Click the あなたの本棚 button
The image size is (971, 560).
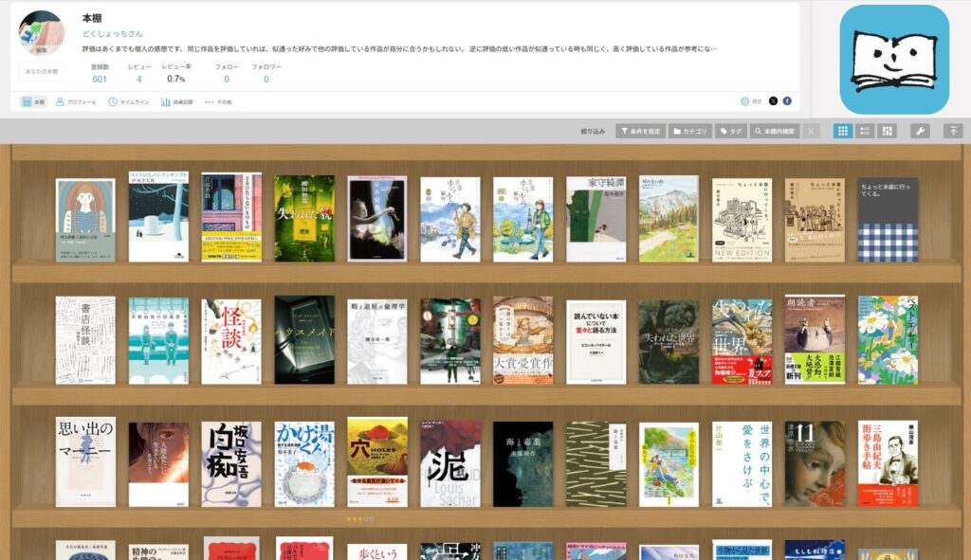[x=42, y=71]
